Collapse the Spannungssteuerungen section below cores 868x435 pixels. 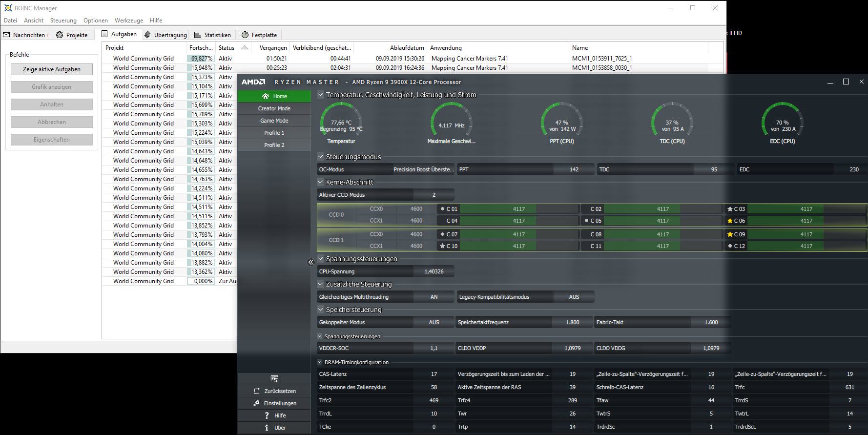pos(320,259)
